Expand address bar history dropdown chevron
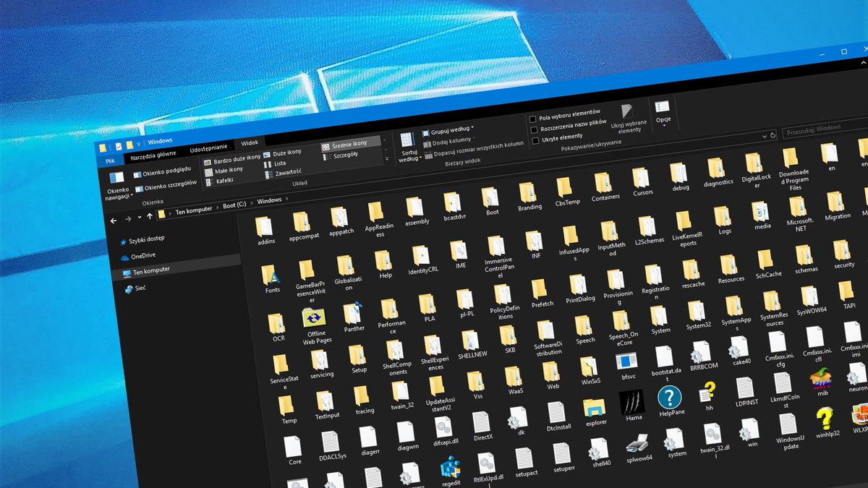Viewport: 868px width, 488px height. click(x=764, y=135)
